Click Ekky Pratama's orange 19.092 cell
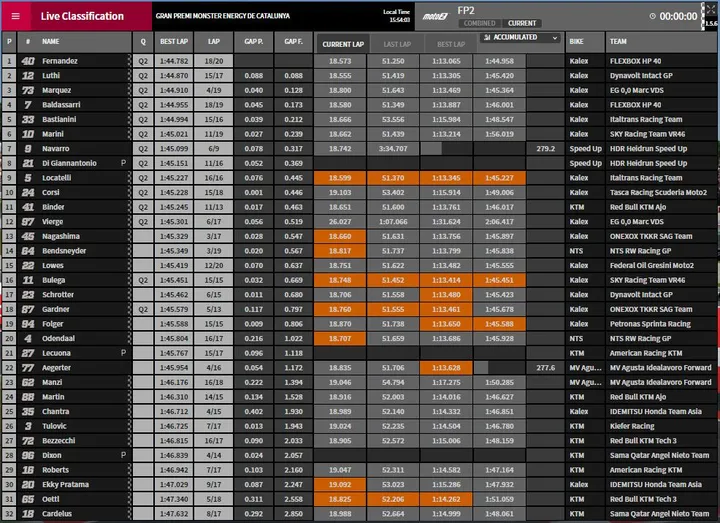This screenshot has height=523, width=720. coord(340,484)
